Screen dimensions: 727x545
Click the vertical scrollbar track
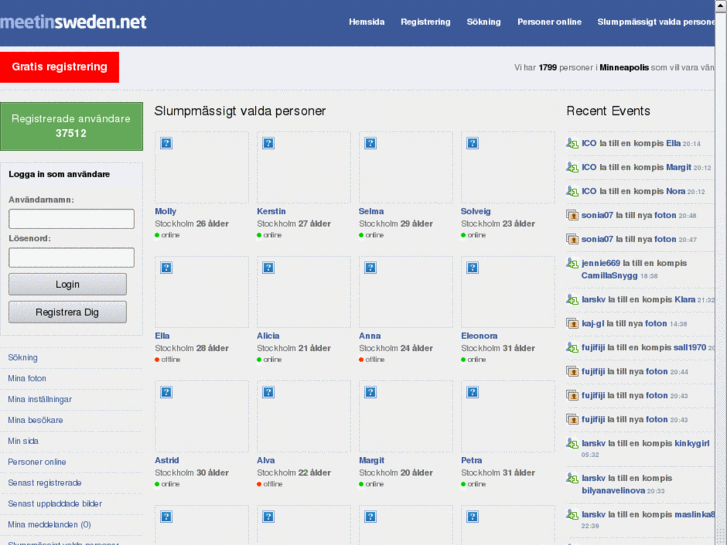(x=721, y=278)
